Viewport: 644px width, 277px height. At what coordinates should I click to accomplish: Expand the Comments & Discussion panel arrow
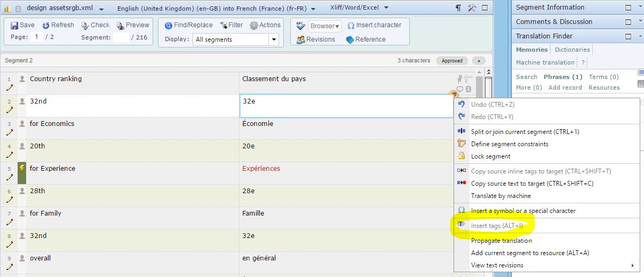[640, 22]
